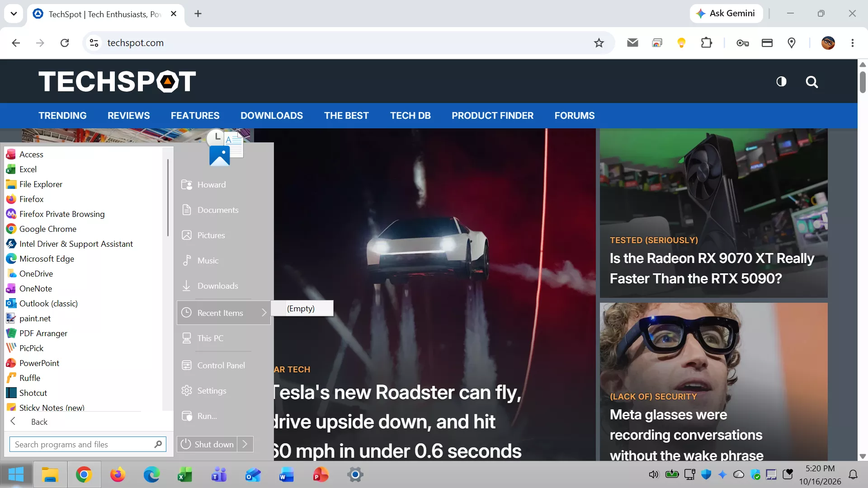
Task: Open Firefox from the taskbar
Action: (118, 474)
